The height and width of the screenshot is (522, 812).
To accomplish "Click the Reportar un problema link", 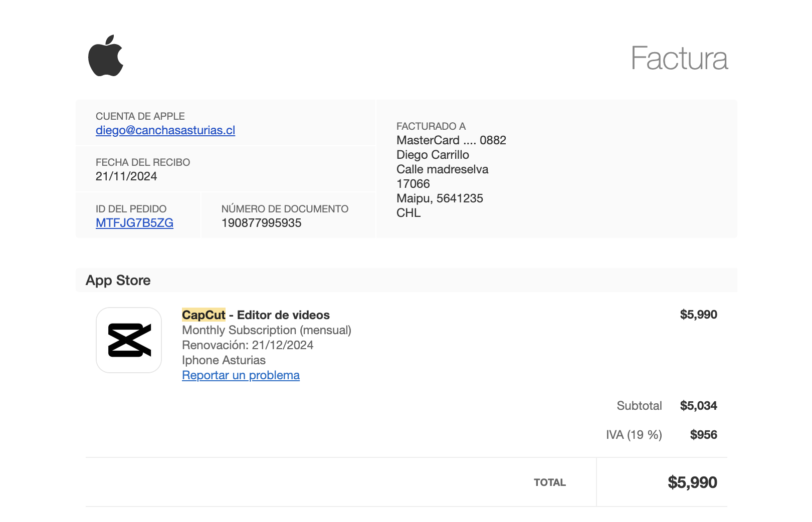I will 241,375.
